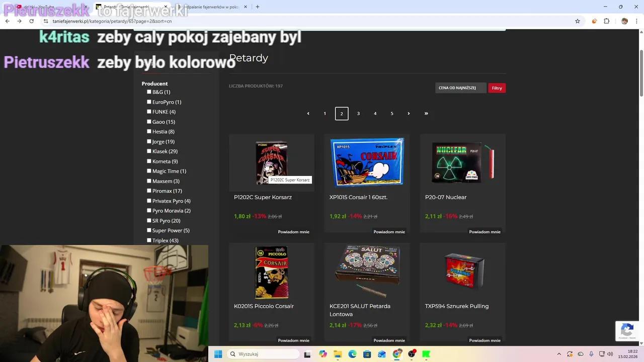Click the browser forward arrow

[x=19, y=21]
